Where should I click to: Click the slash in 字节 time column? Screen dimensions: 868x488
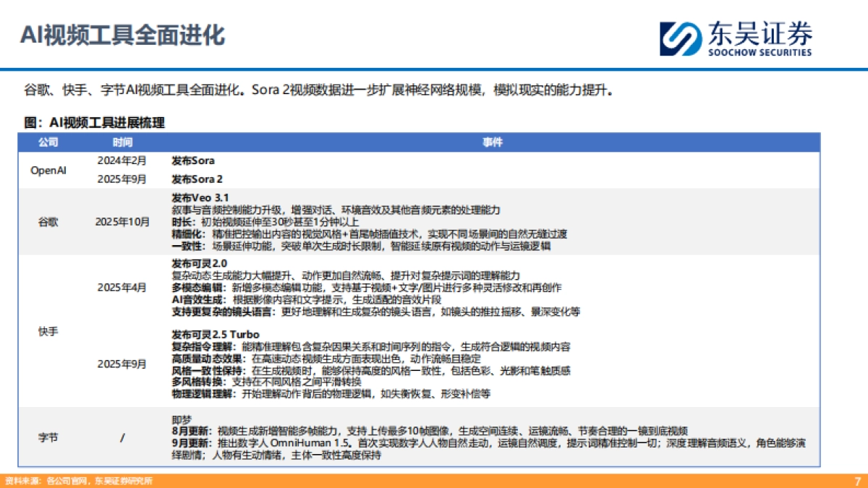pos(122,437)
